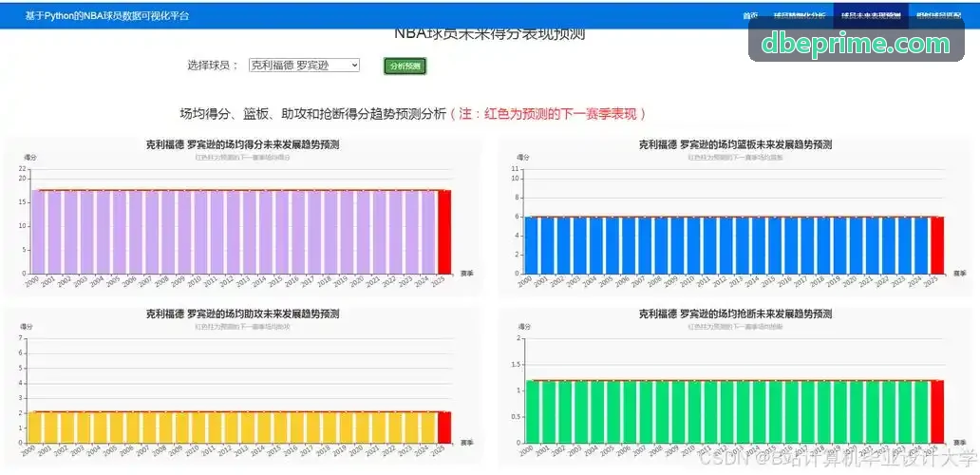Click the blue 2000 bar in 场均篮板 chart

tap(531, 245)
